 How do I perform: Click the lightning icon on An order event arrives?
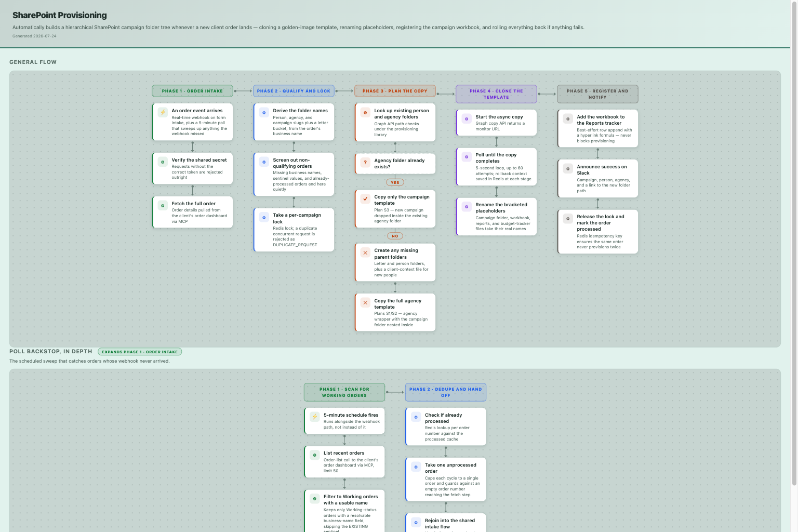point(163,112)
